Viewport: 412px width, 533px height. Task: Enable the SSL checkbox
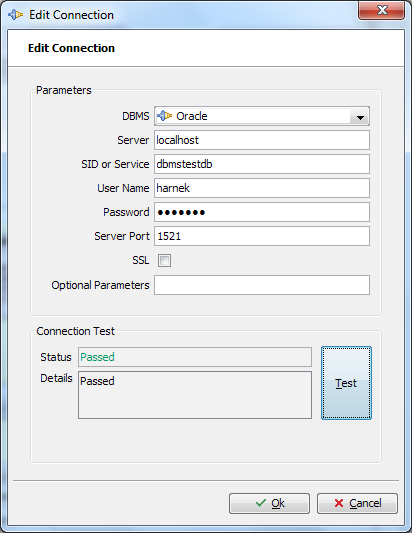click(x=165, y=261)
